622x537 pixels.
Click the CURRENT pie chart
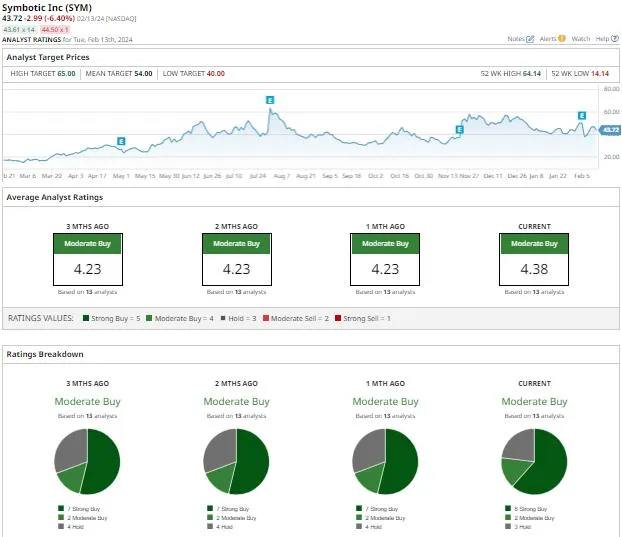coord(534,461)
